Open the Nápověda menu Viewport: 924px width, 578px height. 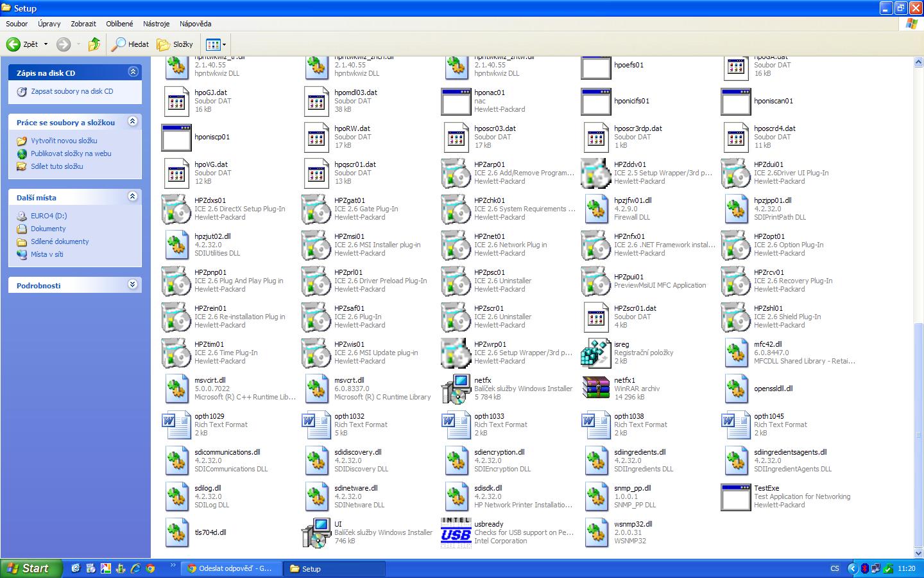196,24
